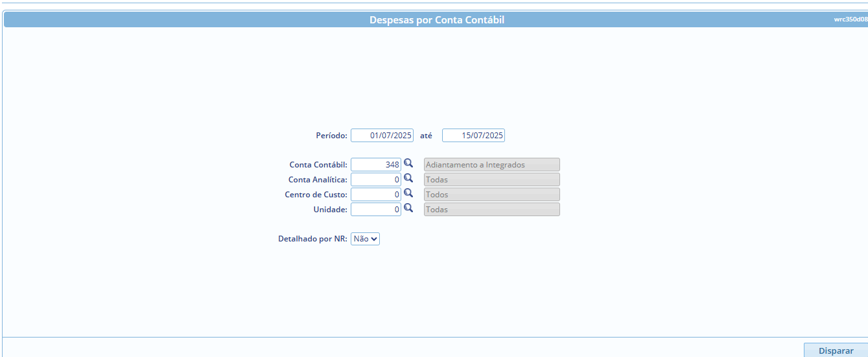Click the Centro de Custo Todos description box
Viewport: 868px width, 357px height.
coord(491,195)
